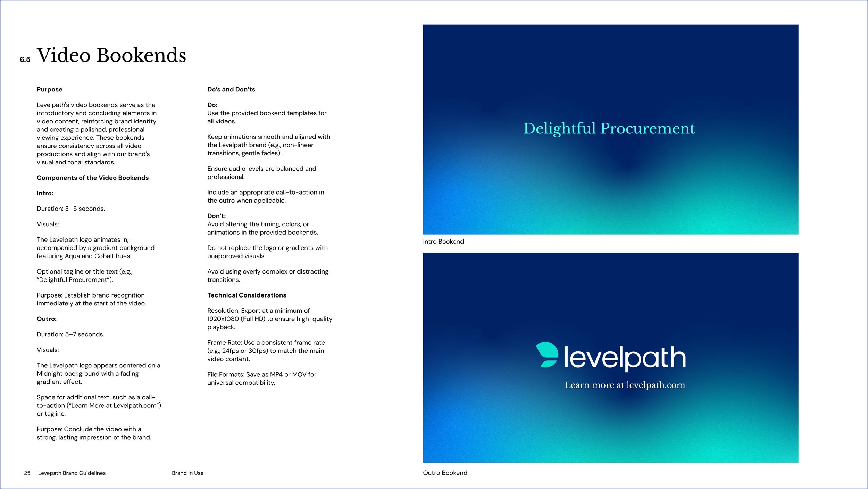Click the 'Outro Bookend' caption
The width and height of the screenshot is (868, 489).
coord(445,473)
